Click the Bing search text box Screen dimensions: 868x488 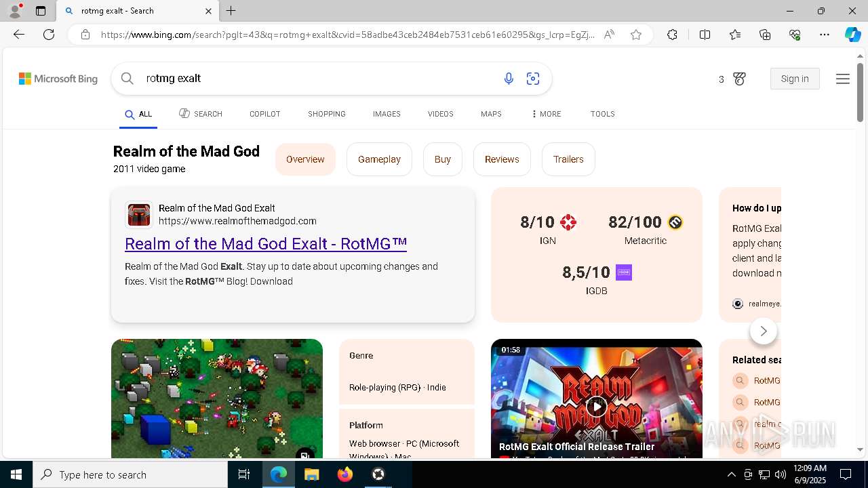tap(319, 79)
